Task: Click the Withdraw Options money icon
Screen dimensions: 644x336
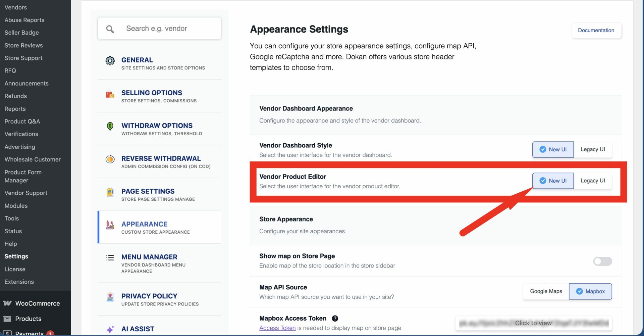Action: point(110,126)
